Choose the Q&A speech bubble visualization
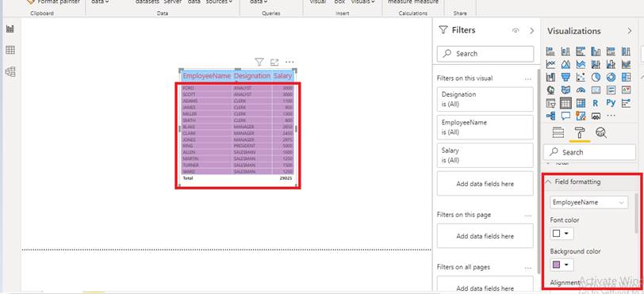 pyautogui.click(x=565, y=116)
